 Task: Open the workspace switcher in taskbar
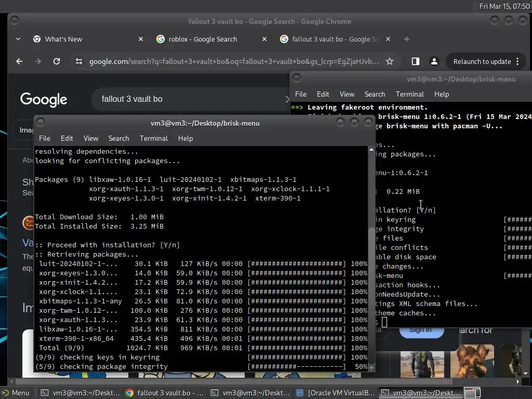[472, 393]
